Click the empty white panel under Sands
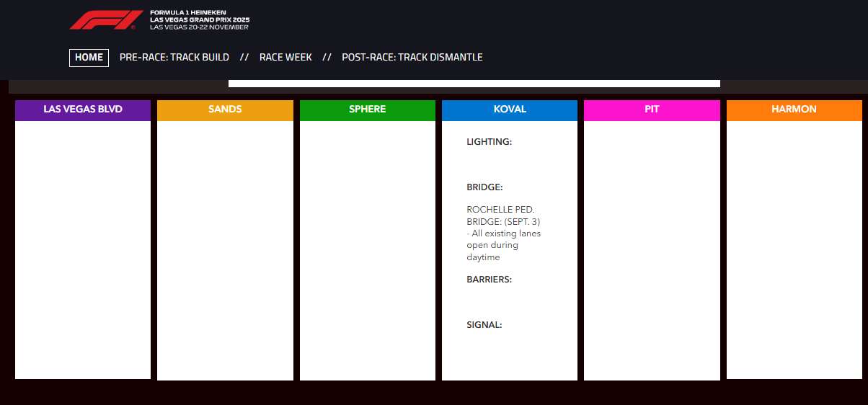 [x=225, y=250]
